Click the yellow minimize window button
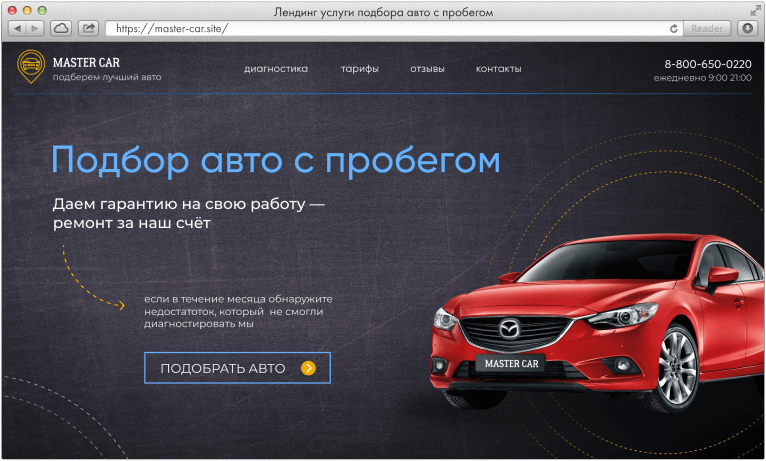The width and height of the screenshot is (766, 461). 27,10
